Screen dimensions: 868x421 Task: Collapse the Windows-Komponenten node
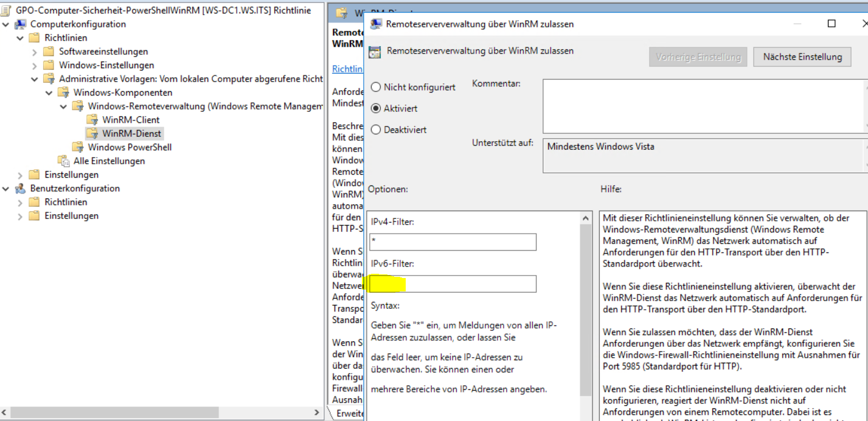click(x=49, y=92)
